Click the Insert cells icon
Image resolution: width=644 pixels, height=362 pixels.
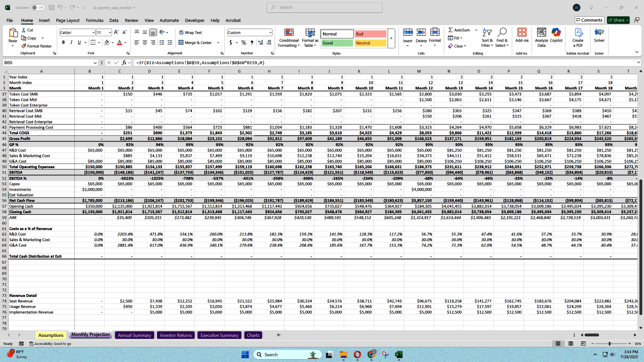[408, 33]
